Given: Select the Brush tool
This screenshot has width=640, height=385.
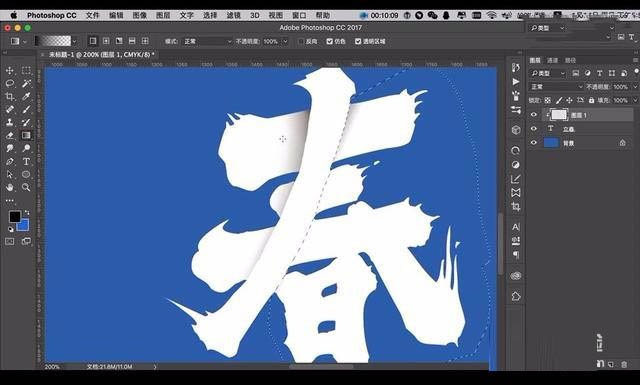Looking at the screenshot, I should point(26,109).
